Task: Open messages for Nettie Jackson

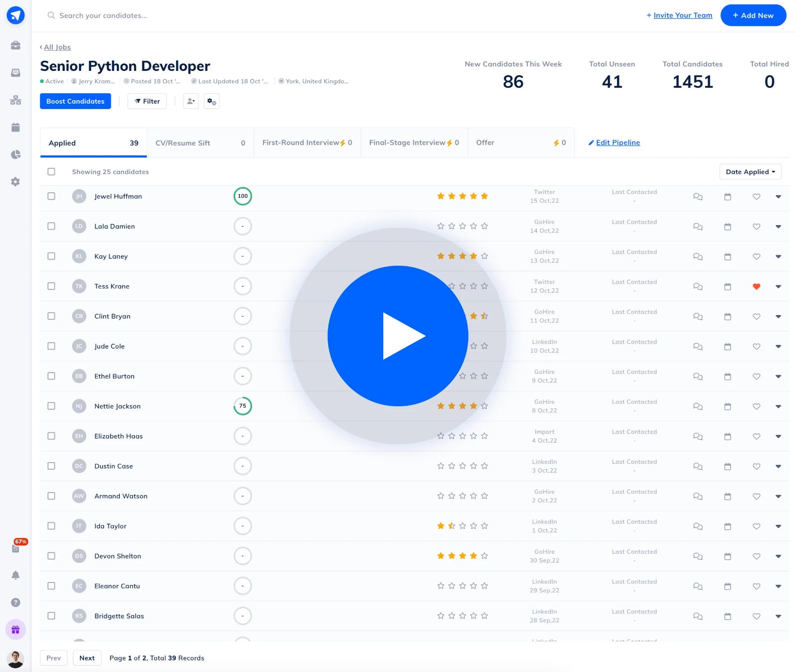Action: point(698,406)
